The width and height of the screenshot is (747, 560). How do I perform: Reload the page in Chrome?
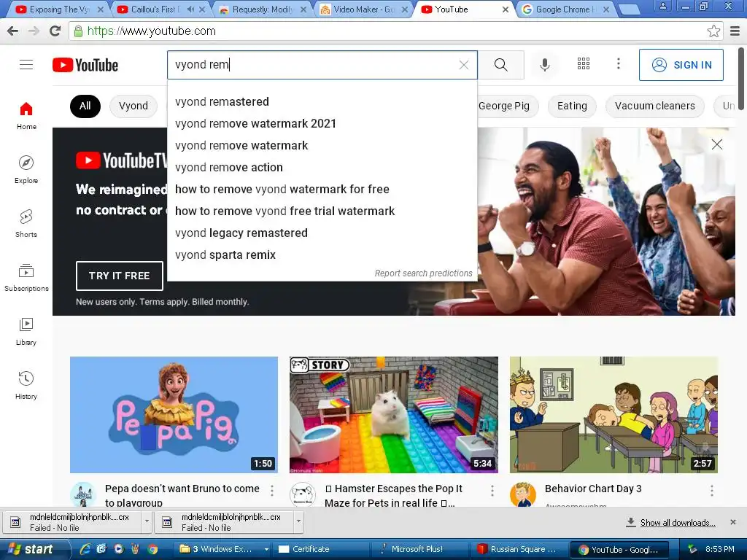pyautogui.click(x=55, y=31)
